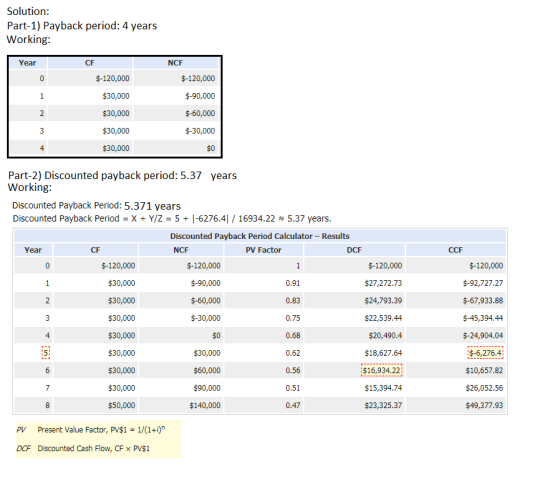Click the 'CF' header of the first table
Image resolution: width=560 pixels, height=483 pixels.
90,63
